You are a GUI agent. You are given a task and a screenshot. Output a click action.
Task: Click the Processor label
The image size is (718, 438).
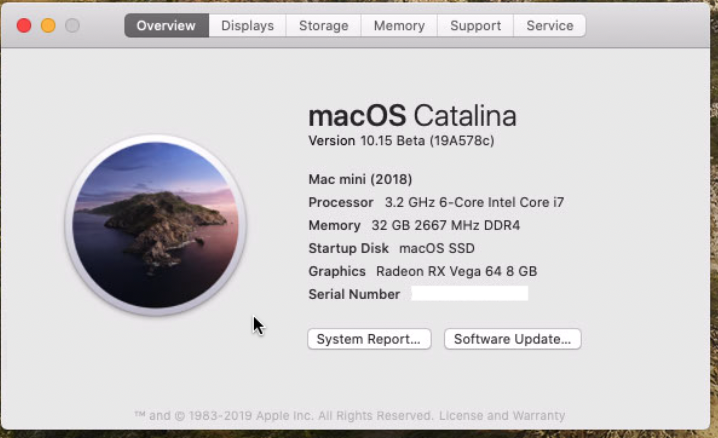[x=341, y=202]
